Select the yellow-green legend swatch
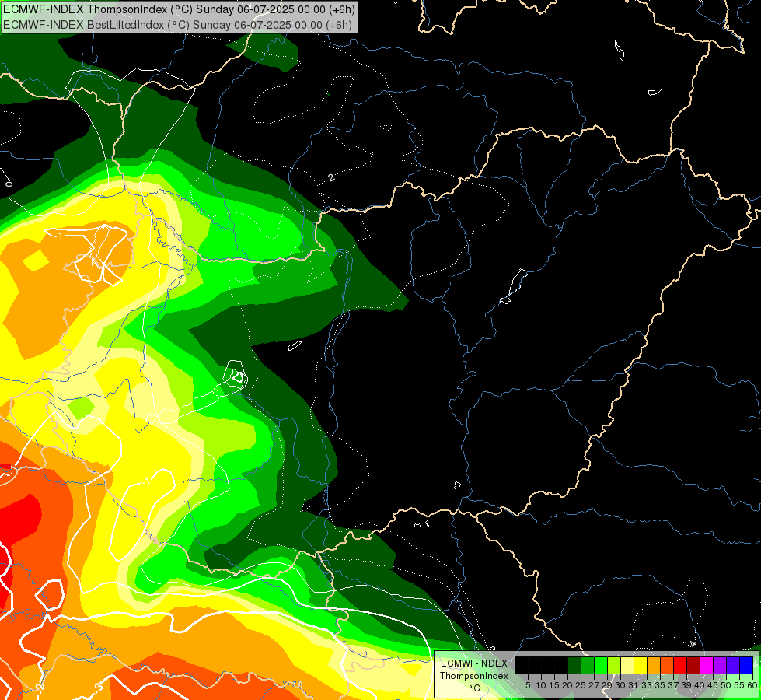This screenshot has width=761, height=700. (x=614, y=665)
